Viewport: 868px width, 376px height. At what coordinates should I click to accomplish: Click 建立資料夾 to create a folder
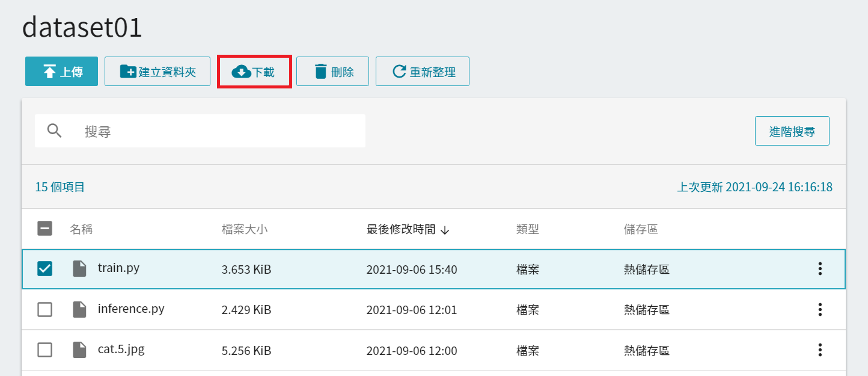coord(157,72)
